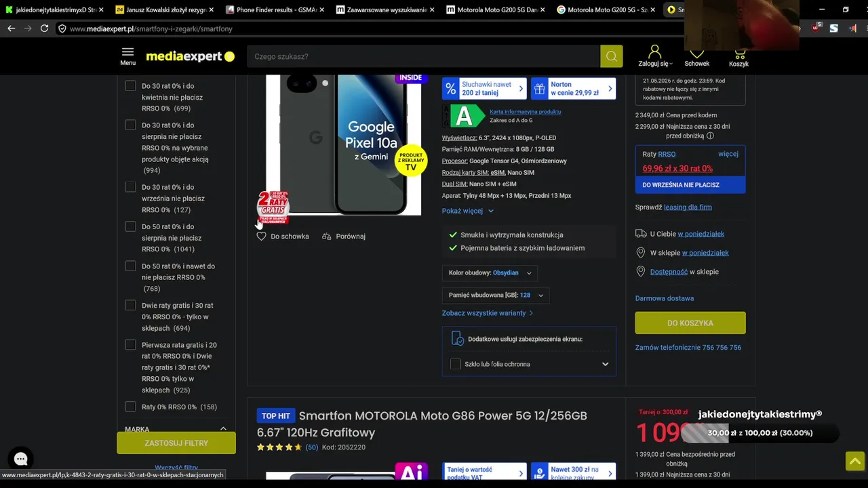Click the Porównaj compare icon

tap(327, 236)
